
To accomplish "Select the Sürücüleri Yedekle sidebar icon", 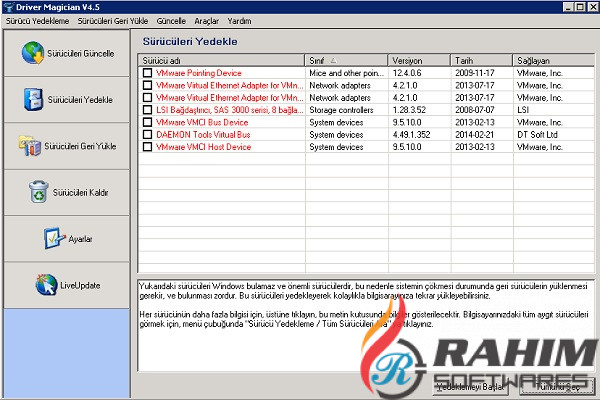I will tap(33, 99).
